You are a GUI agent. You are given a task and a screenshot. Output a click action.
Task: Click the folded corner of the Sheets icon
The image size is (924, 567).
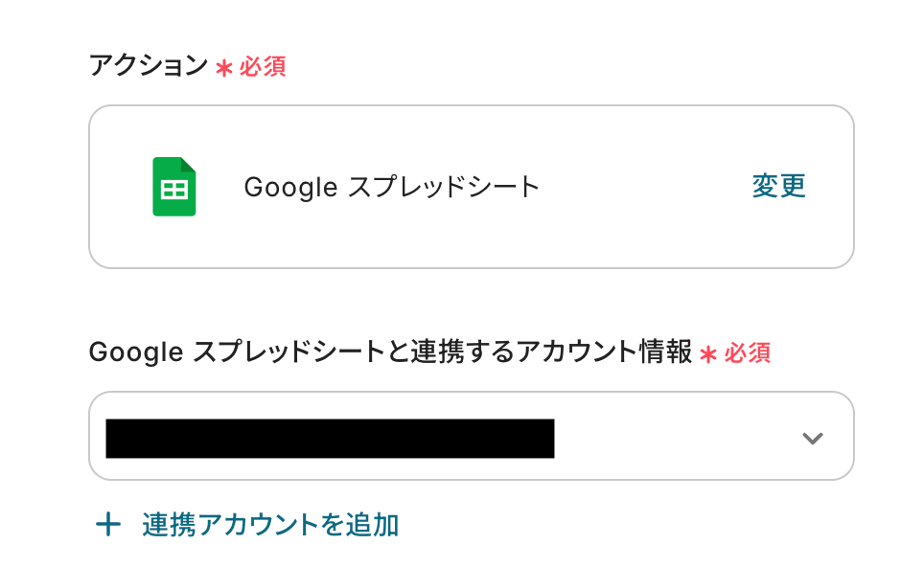click(188, 165)
